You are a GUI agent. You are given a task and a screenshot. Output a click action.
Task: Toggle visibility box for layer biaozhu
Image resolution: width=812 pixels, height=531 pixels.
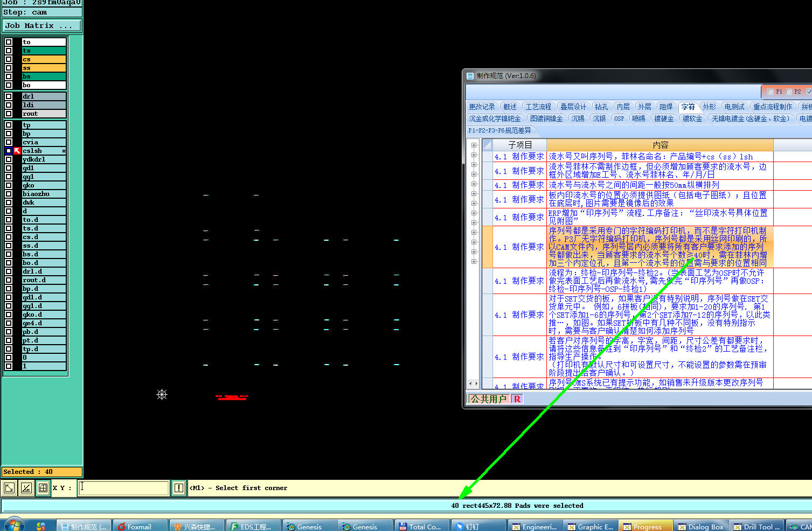(9, 194)
